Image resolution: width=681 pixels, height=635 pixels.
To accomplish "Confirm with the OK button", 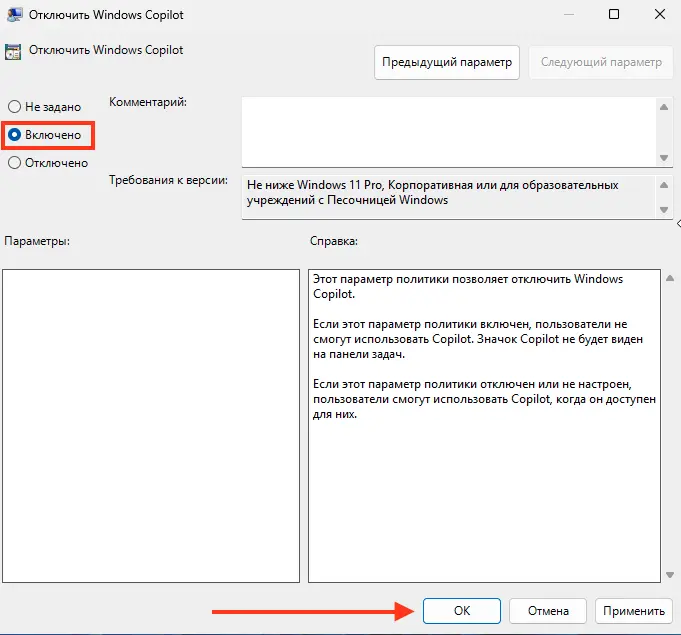I will click(462, 611).
